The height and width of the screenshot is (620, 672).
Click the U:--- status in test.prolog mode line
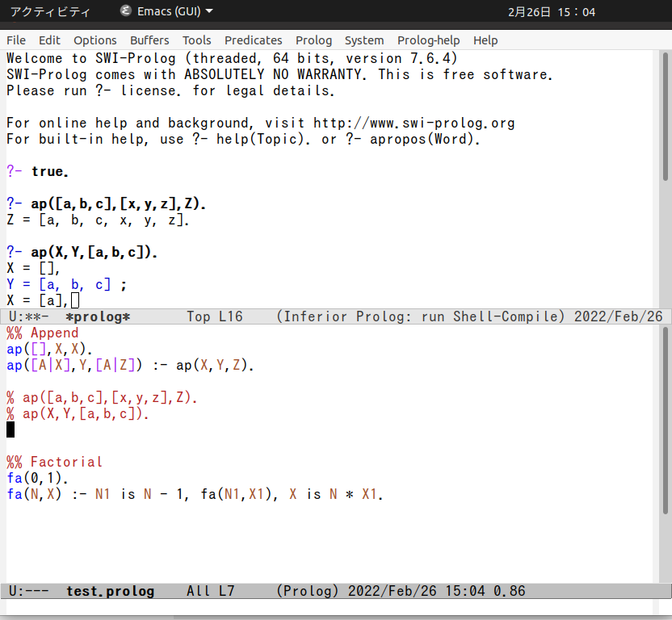[x=29, y=591]
